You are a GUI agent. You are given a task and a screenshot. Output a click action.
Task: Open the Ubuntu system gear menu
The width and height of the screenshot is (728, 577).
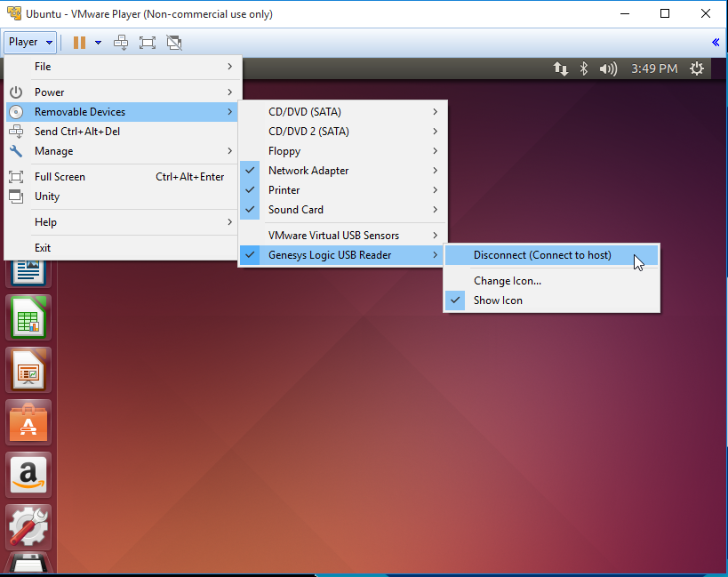(x=696, y=68)
